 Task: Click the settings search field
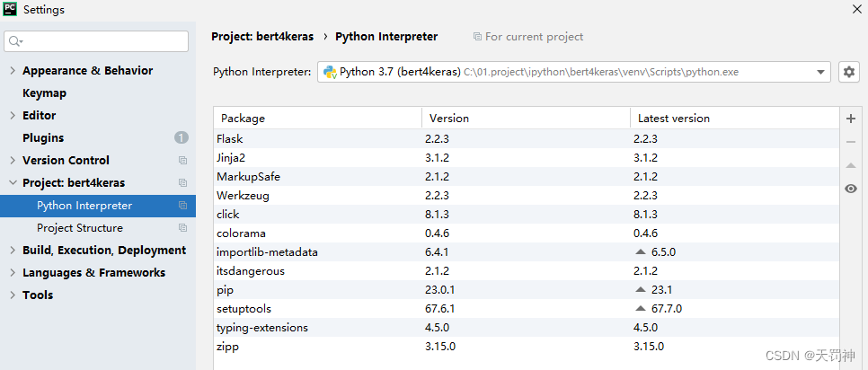coord(96,41)
